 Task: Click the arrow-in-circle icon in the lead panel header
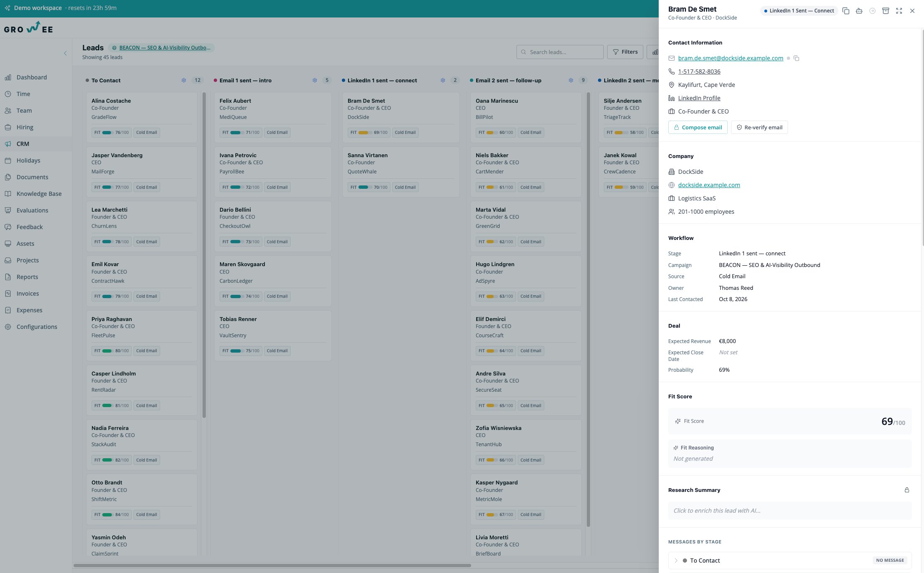[872, 11]
